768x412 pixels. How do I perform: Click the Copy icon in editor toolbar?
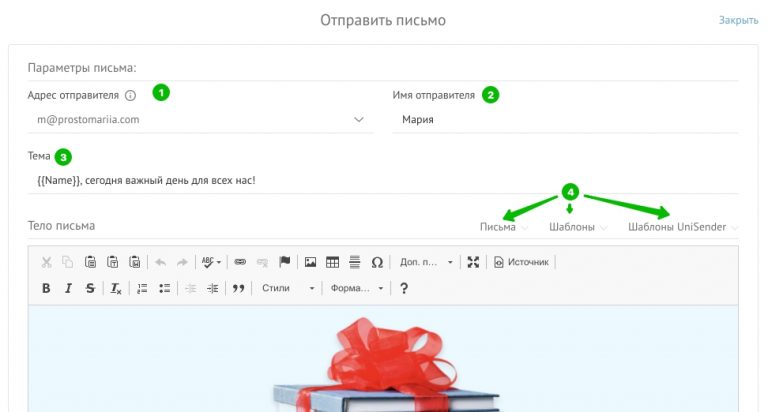[x=68, y=262]
